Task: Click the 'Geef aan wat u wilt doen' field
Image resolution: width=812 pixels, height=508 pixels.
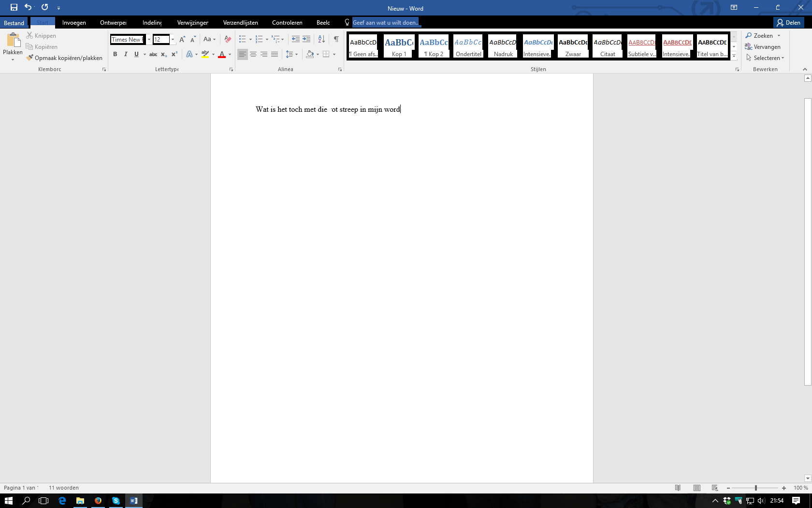Action: [x=386, y=23]
